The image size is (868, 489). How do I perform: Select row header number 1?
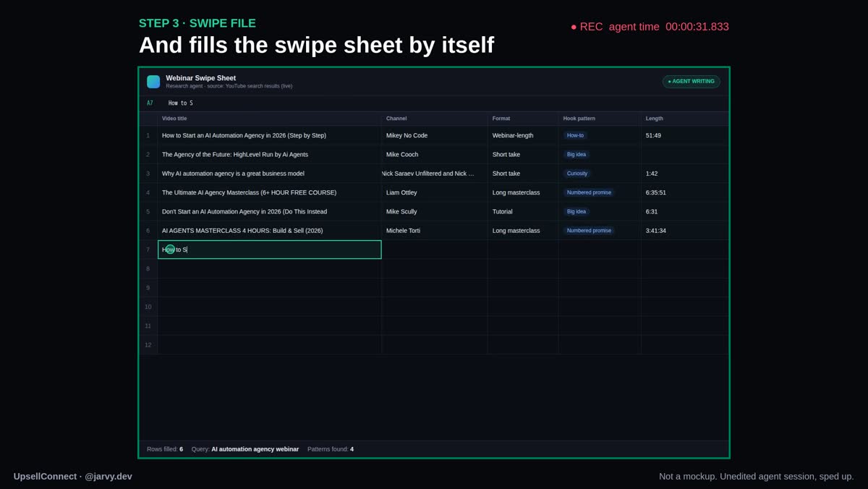(148, 135)
